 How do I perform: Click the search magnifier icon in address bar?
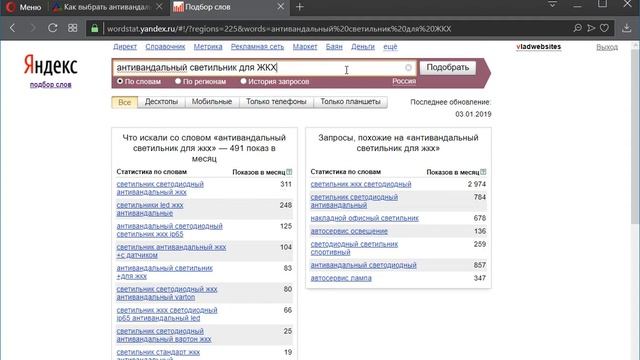(578, 28)
